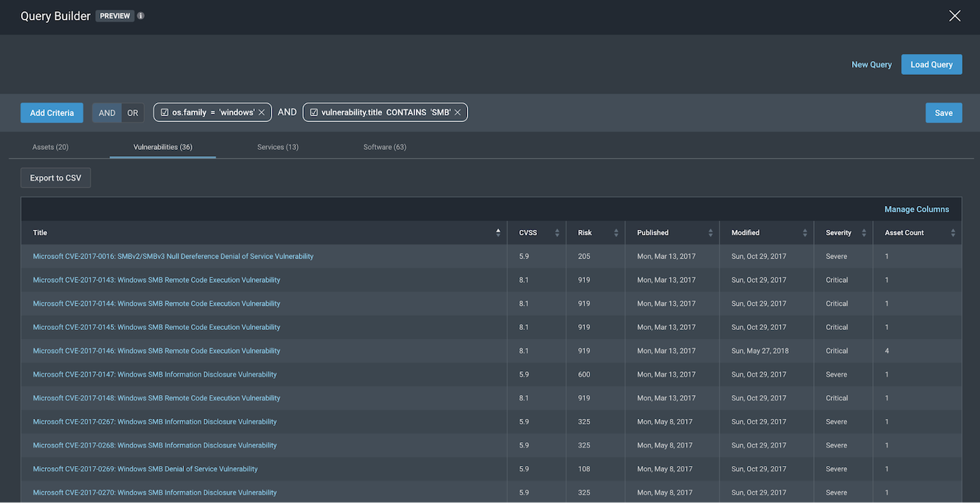Uncheck the vulnerability.title criterion checkbox
The height and width of the screenshot is (503, 980).
(314, 113)
